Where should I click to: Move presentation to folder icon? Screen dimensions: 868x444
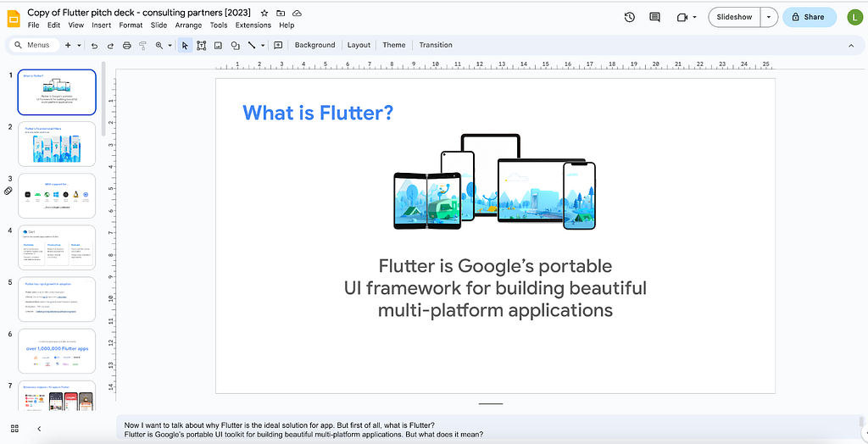point(281,13)
